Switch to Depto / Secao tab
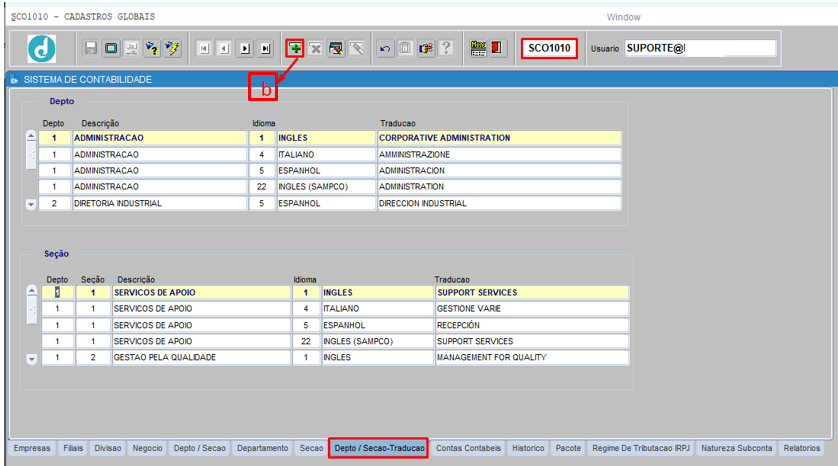Viewport: 838px width, 466px height. (x=200, y=448)
